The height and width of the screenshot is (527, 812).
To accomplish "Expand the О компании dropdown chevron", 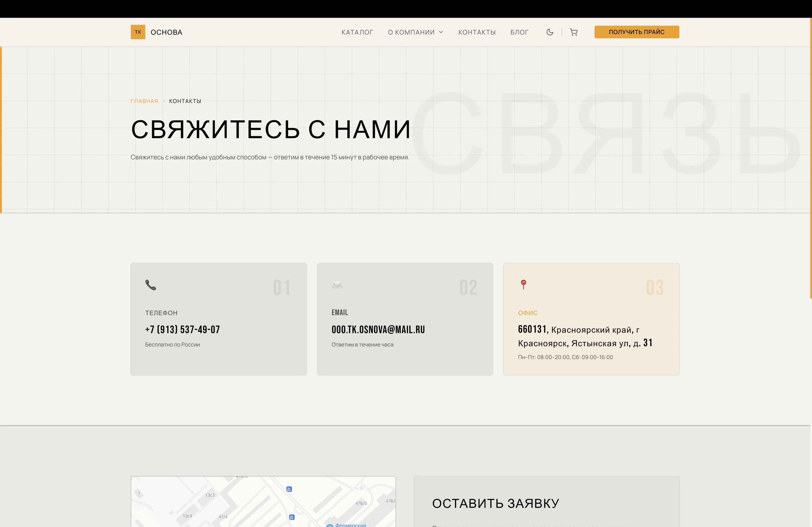I will point(441,32).
